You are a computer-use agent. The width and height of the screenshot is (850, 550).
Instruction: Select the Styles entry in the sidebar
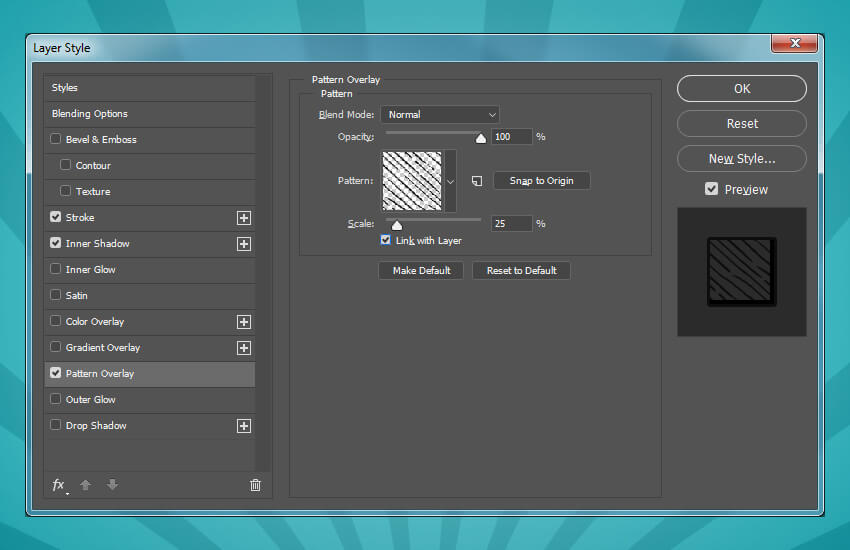[x=65, y=88]
